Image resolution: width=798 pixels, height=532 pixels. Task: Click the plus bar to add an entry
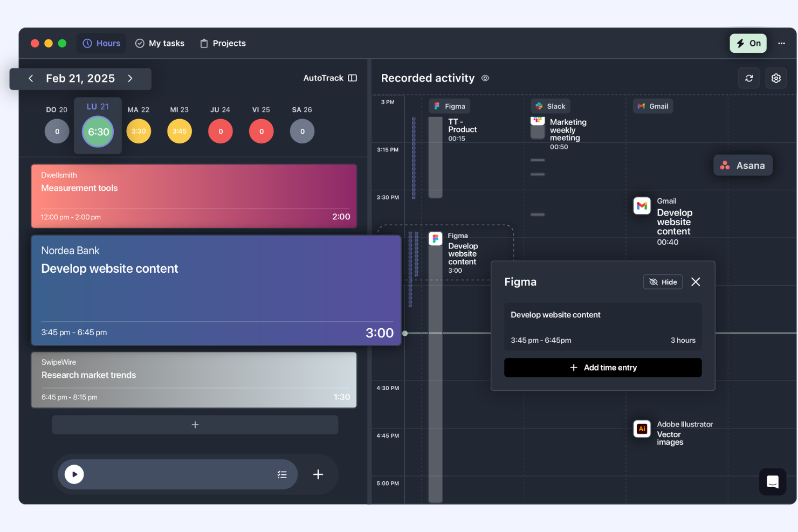pos(195,424)
